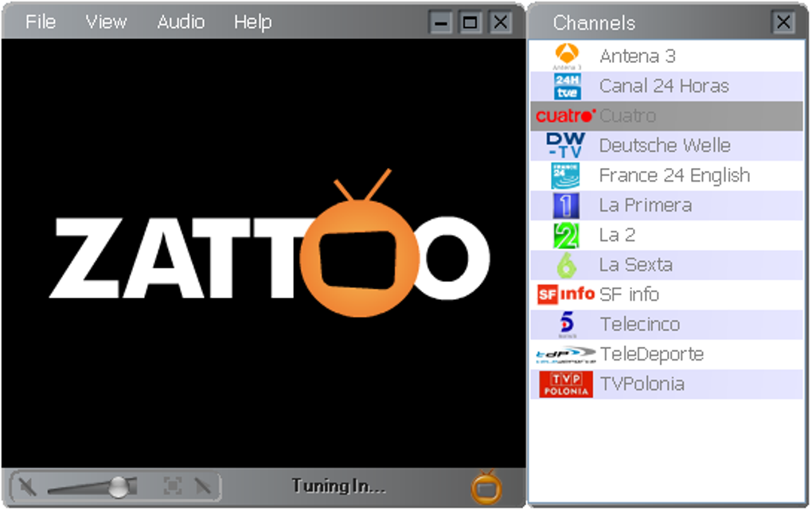
Task: Click the La 2 green logo
Action: click(565, 235)
